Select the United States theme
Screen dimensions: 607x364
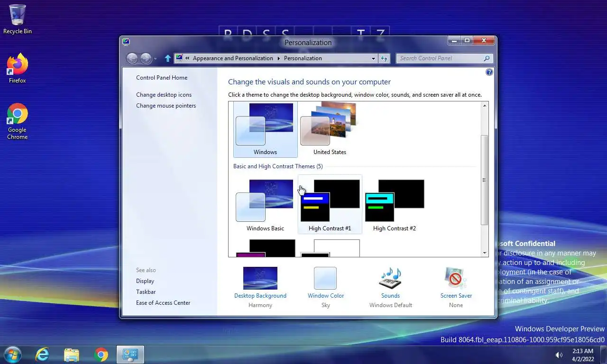tap(330, 129)
